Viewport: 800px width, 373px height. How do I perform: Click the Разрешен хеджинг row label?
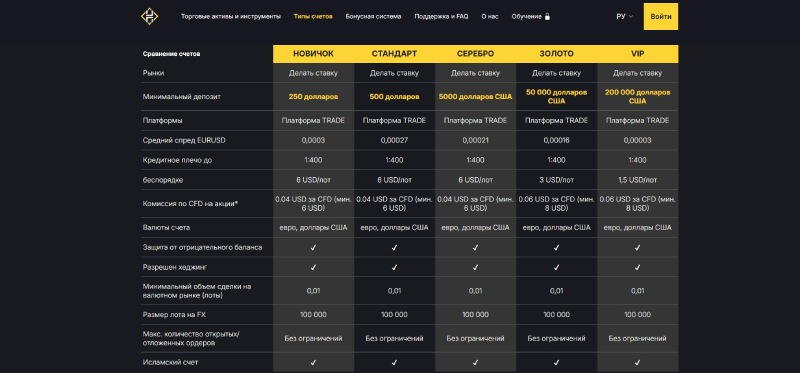[174, 267]
